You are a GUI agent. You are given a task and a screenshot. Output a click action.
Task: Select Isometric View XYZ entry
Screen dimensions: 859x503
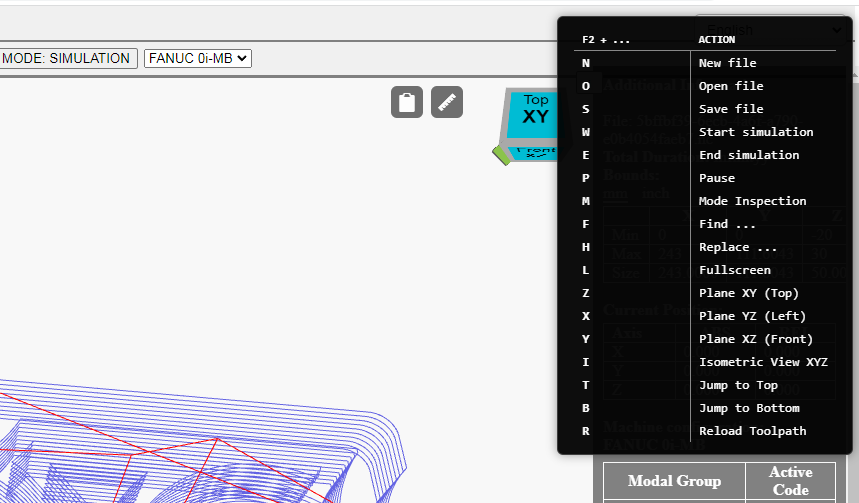coord(763,362)
